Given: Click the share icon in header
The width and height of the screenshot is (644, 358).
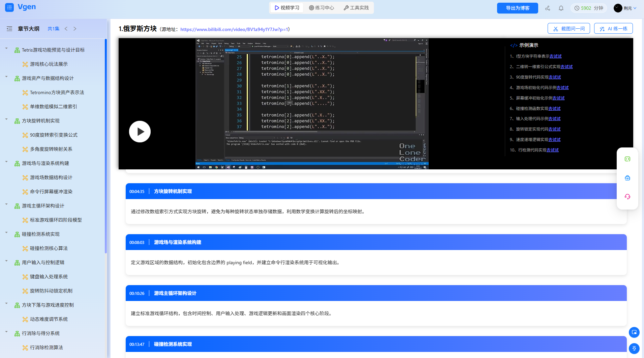Looking at the screenshot, I should [x=548, y=8].
